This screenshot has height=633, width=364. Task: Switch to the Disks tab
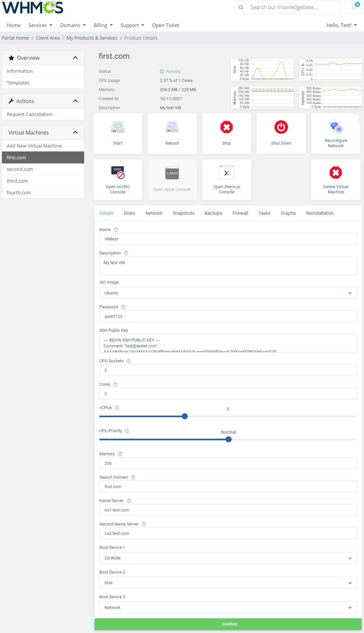tap(129, 213)
